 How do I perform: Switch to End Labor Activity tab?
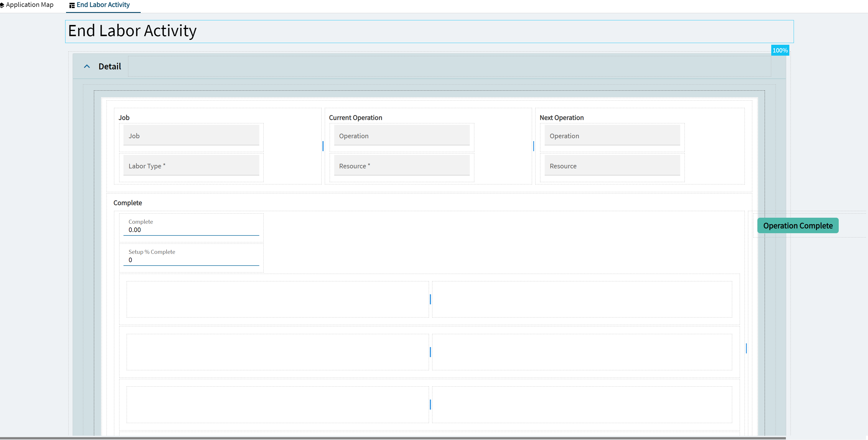(x=103, y=5)
